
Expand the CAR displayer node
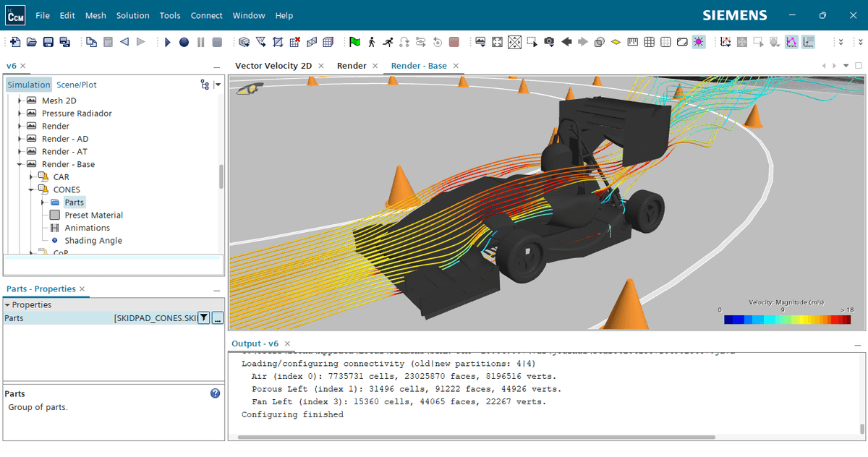click(31, 177)
